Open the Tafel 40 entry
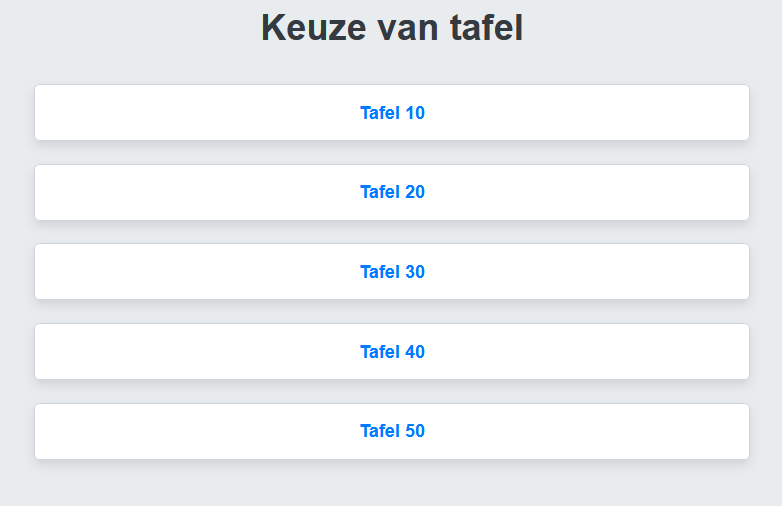The height and width of the screenshot is (506, 782). point(392,352)
